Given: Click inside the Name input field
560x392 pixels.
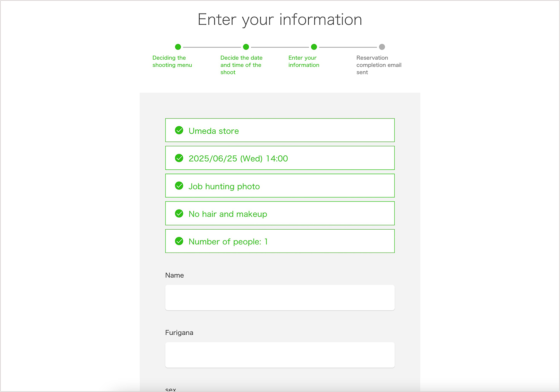Looking at the screenshot, I should click(x=280, y=297).
